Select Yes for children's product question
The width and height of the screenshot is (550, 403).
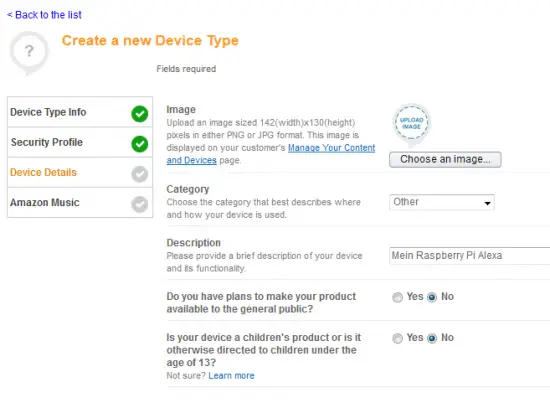(397, 338)
